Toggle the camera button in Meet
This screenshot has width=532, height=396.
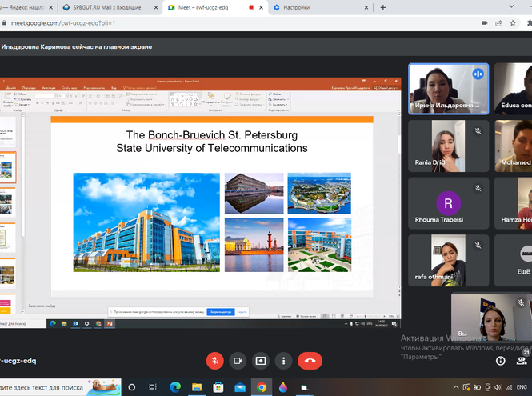pyautogui.click(x=238, y=361)
